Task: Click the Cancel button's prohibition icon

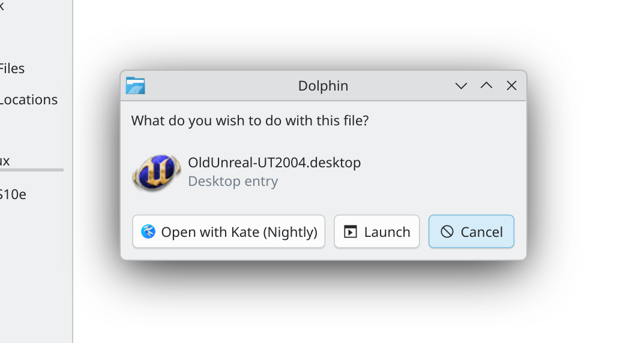Action: [447, 232]
